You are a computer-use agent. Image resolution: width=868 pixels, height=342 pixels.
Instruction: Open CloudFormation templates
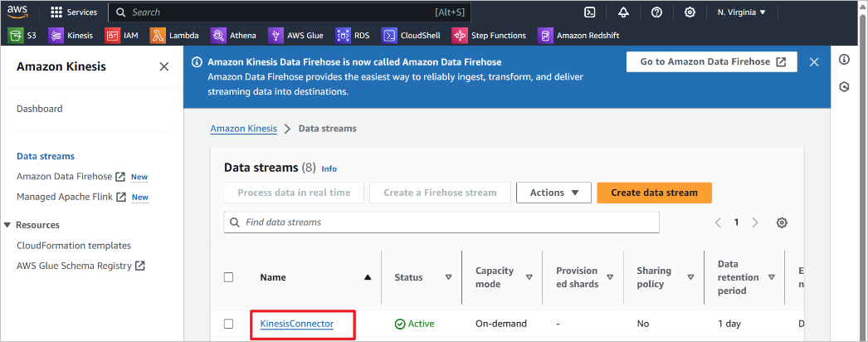(x=74, y=245)
